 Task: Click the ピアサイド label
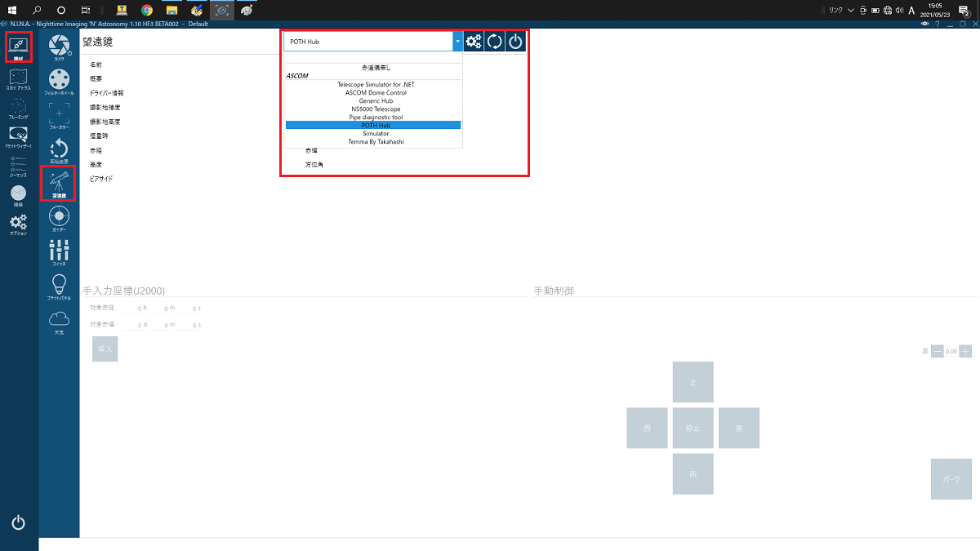point(101,179)
